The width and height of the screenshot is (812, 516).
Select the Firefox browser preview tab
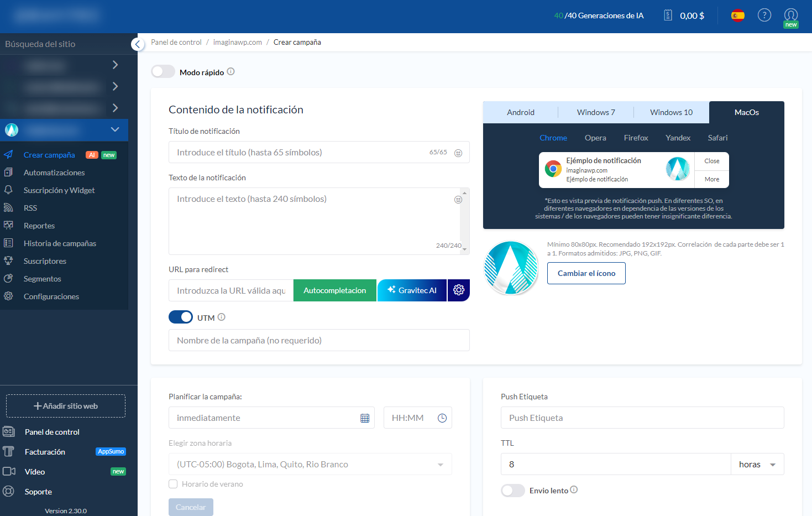tap(636, 138)
